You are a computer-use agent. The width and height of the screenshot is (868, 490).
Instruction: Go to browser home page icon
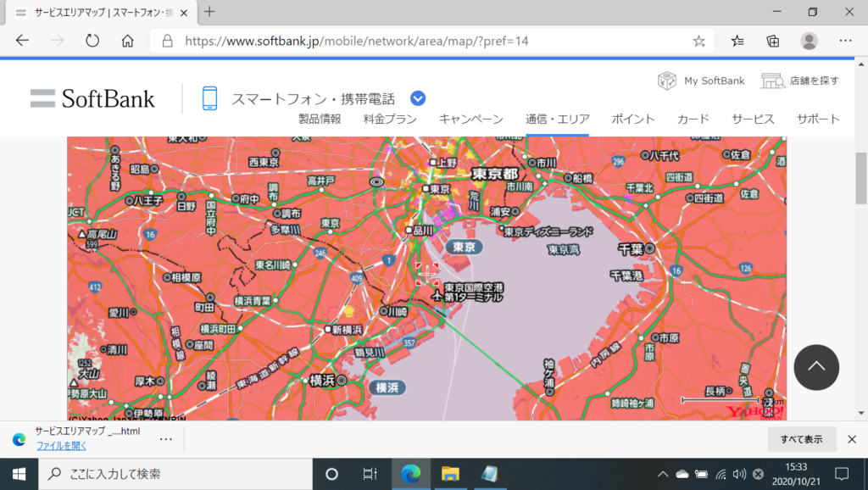tap(127, 41)
